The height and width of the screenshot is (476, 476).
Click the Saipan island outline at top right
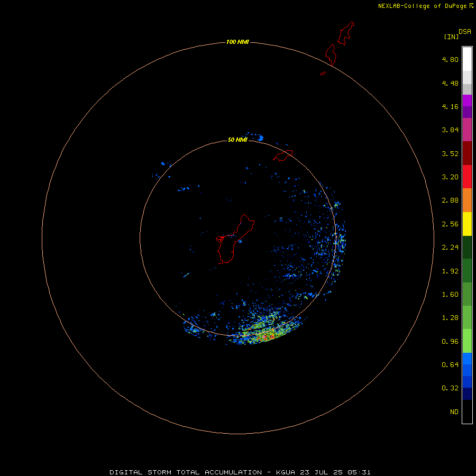[x=346, y=33]
